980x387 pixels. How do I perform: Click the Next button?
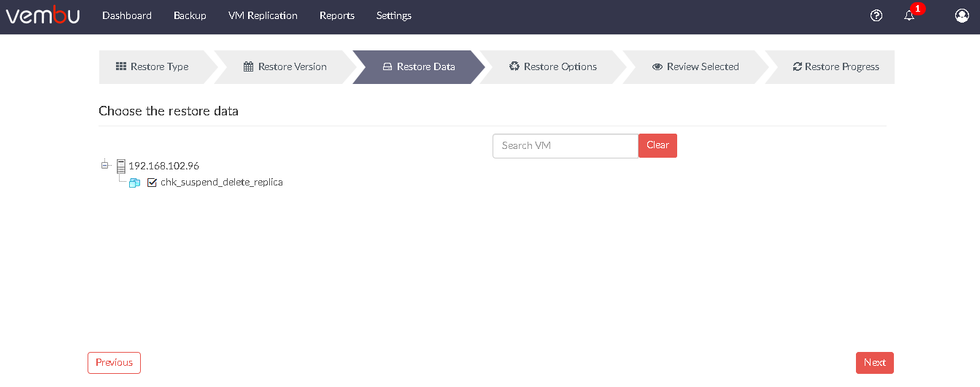[x=875, y=363]
